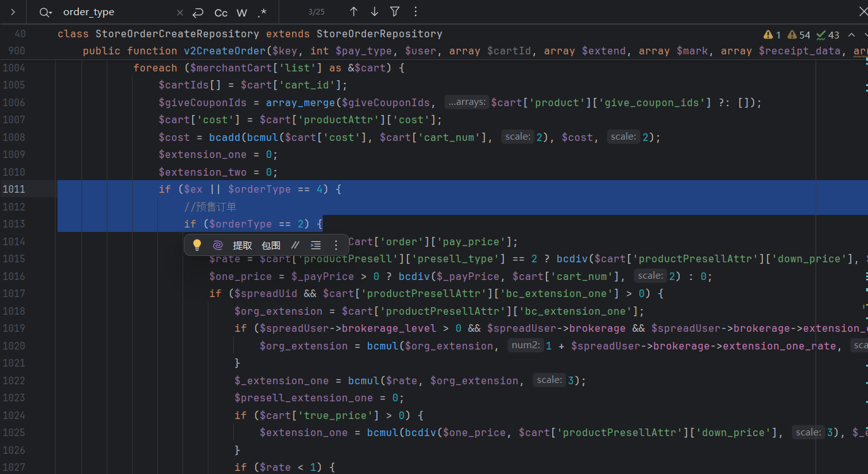Go to previous search occurrence
The width and height of the screenshot is (868, 474).
tap(354, 11)
